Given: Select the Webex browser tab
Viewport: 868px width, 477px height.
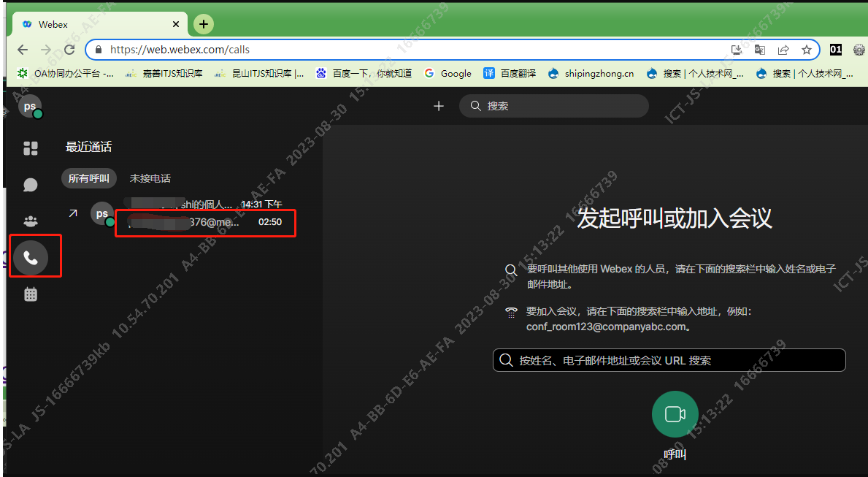Looking at the screenshot, I should [99, 24].
